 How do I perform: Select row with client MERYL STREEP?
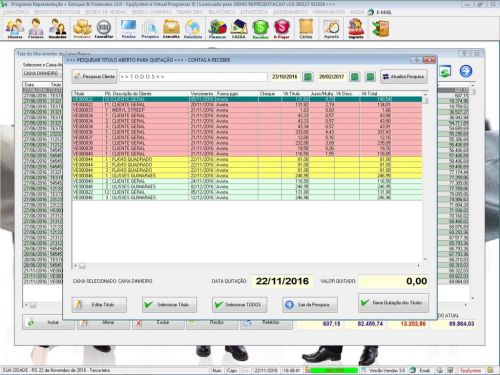(247, 110)
